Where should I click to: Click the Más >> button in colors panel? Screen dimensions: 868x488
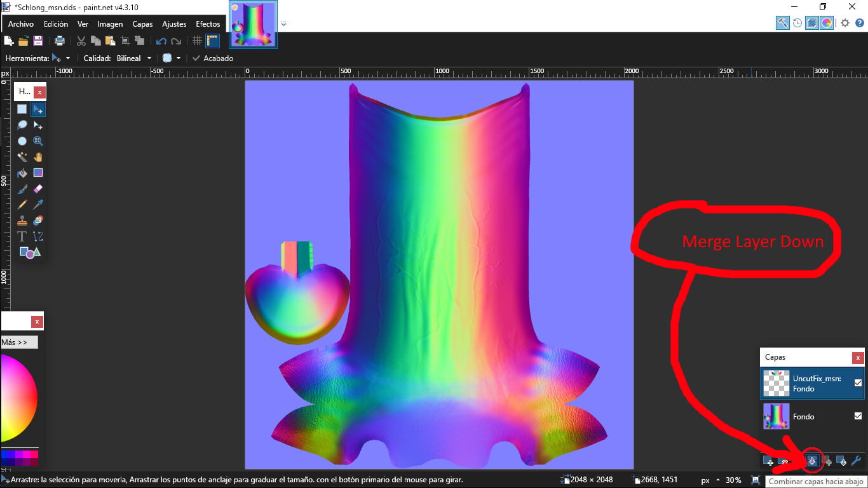pyautogui.click(x=18, y=342)
